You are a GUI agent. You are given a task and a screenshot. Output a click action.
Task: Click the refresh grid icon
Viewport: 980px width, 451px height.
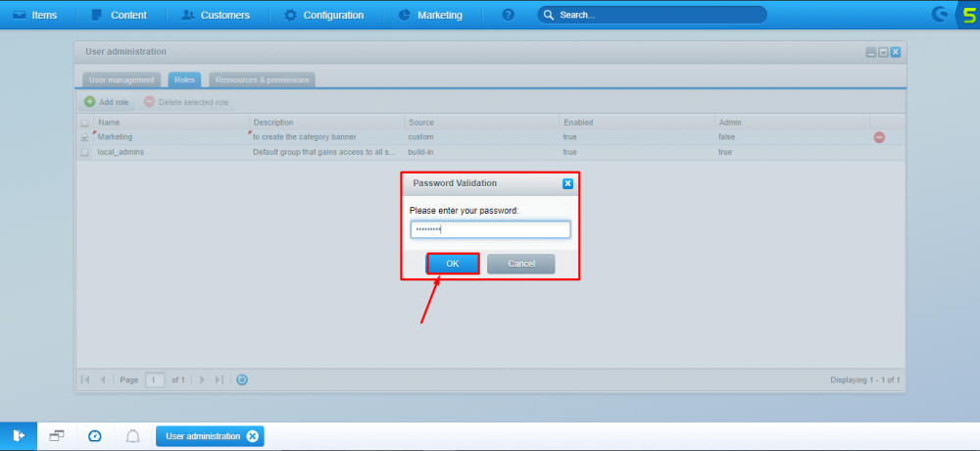[242, 379]
